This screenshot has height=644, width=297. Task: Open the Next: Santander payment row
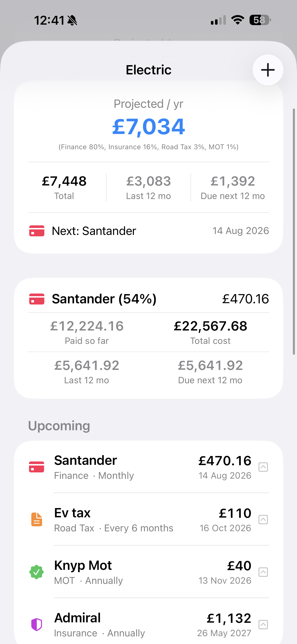[x=148, y=231]
